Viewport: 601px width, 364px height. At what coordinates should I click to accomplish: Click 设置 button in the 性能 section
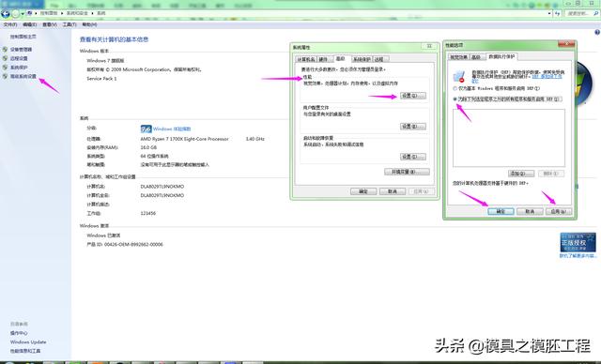coord(413,96)
